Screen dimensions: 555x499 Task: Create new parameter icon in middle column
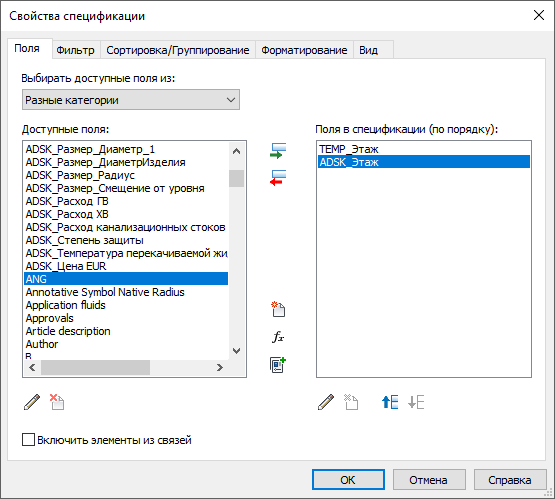pos(278,309)
